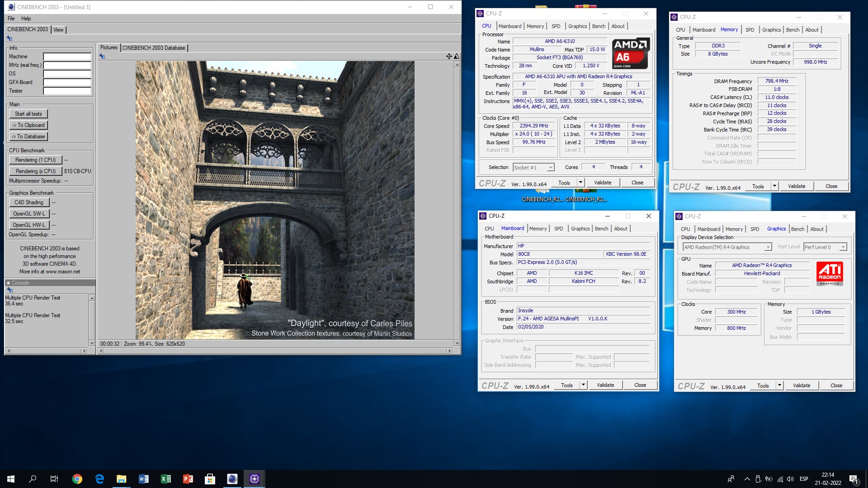Open Tools dropdown arrow in Mainboard window
The image size is (868, 488).
coord(583,385)
